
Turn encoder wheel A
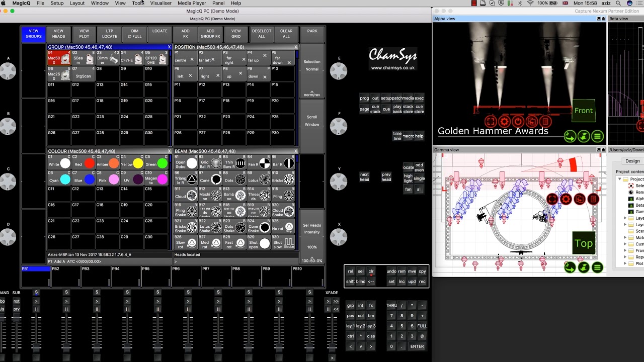[8, 71]
